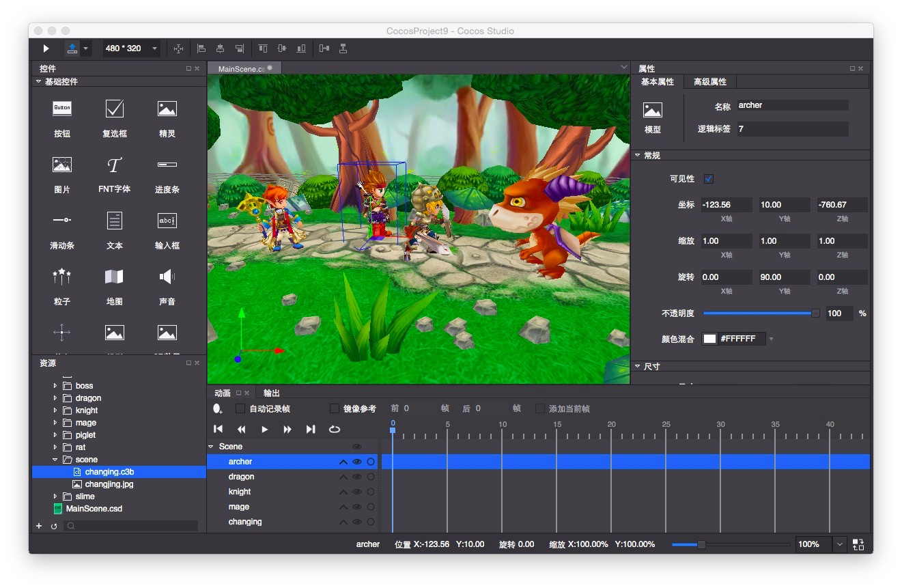Click the align left icon

pyautogui.click(x=201, y=48)
